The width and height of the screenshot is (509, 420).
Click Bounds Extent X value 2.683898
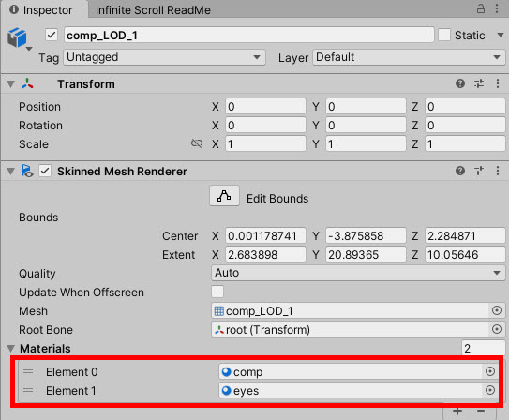pyautogui.click(x=265, y=254)
